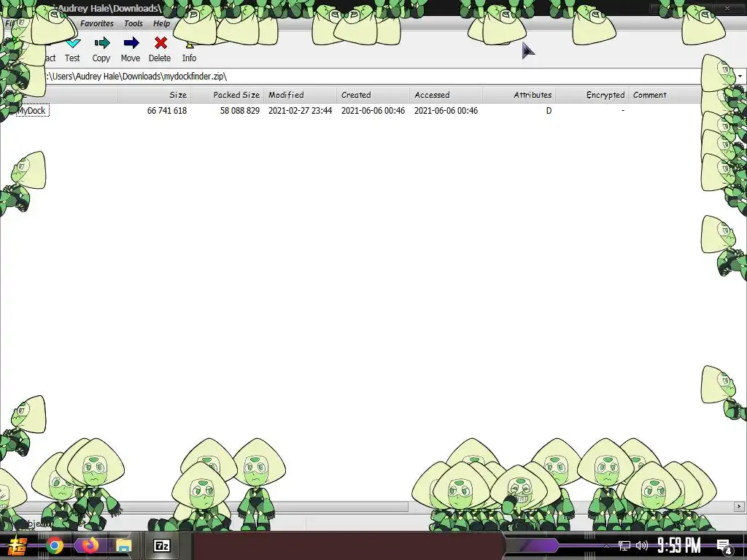Image resolution: width=747 pixels, height=560 pixels.
Task: Open the Tools menu
Action: [133, 23]
